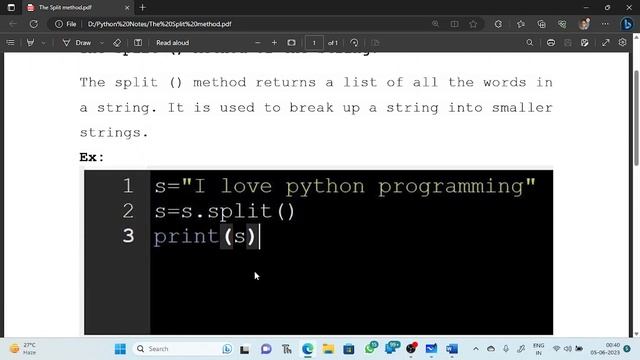
Task: View site information File icon
Action: tap(66, 24)
